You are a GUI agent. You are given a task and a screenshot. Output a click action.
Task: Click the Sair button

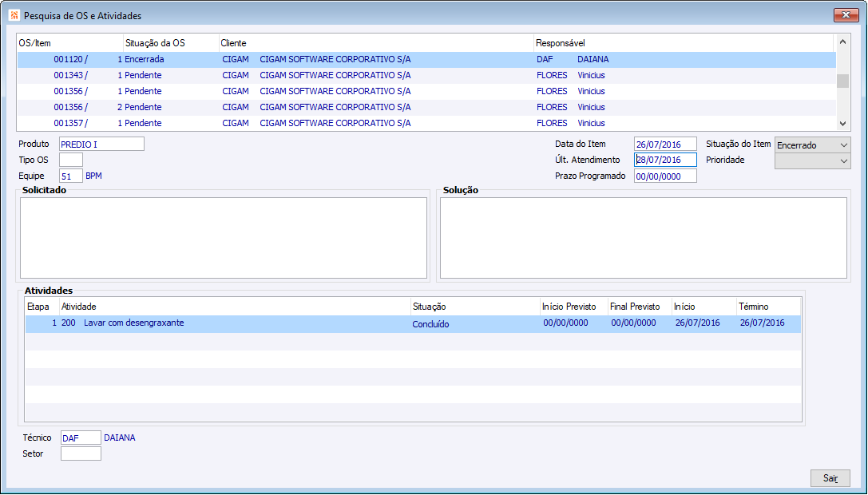pos(830,478)
